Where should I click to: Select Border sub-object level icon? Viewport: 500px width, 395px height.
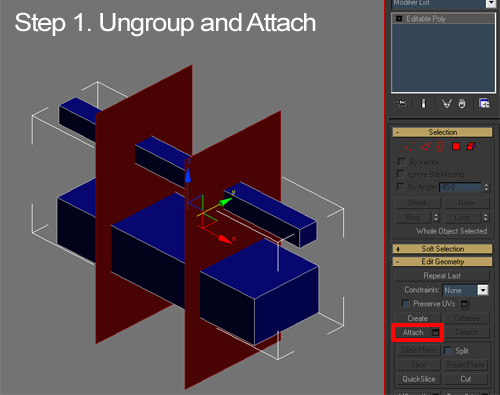click(x=440, y=147)
